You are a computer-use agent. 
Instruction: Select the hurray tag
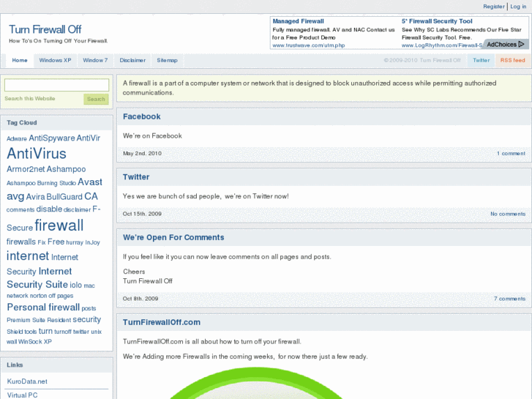pos(75,242)
